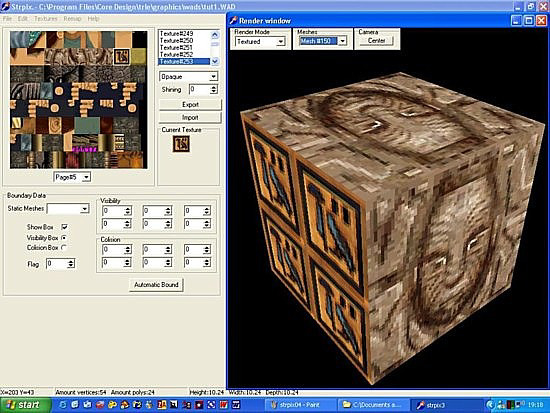Click the red W quick launch icon

click(x=223, y=405)
